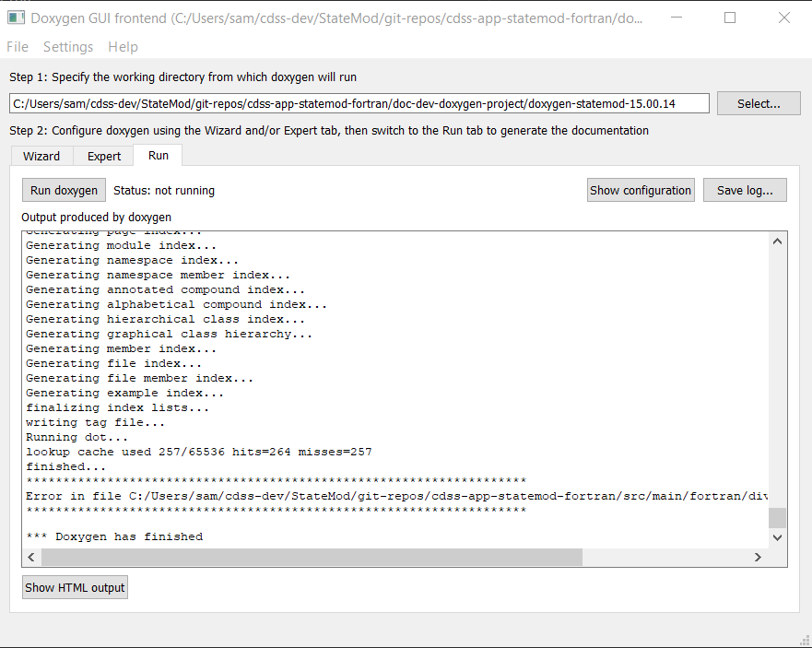Click the Run doxygen button
This screenshot has width=812, height=648.
click(64, 190)
